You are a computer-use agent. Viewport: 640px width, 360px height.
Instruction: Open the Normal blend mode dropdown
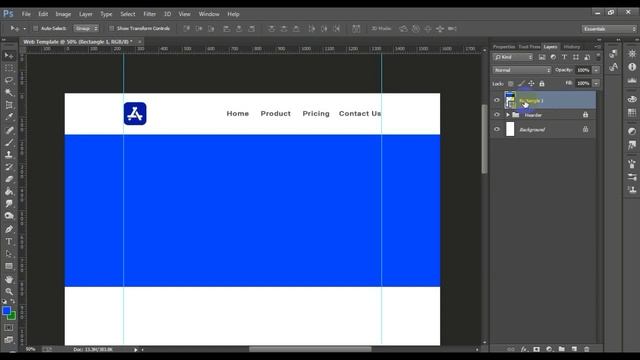coord(522,70)
